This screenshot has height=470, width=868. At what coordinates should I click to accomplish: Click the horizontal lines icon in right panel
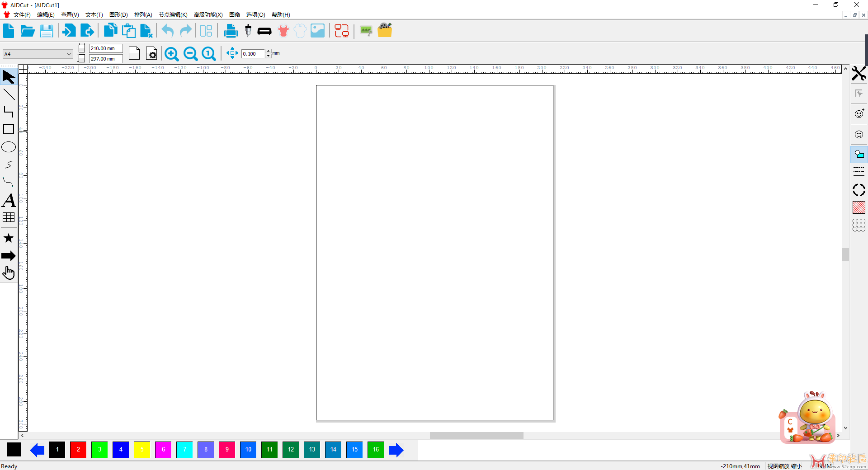pos(859,172)
